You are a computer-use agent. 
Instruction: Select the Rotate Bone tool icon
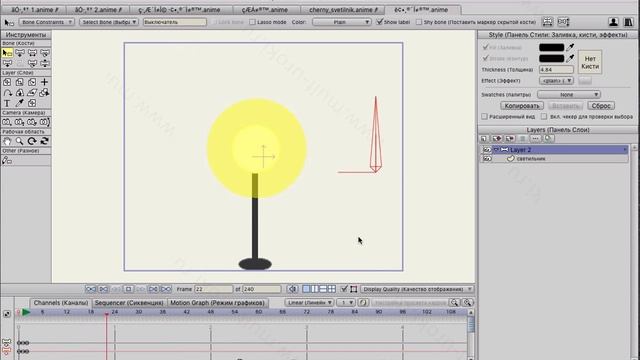click(x=45, y=53)
